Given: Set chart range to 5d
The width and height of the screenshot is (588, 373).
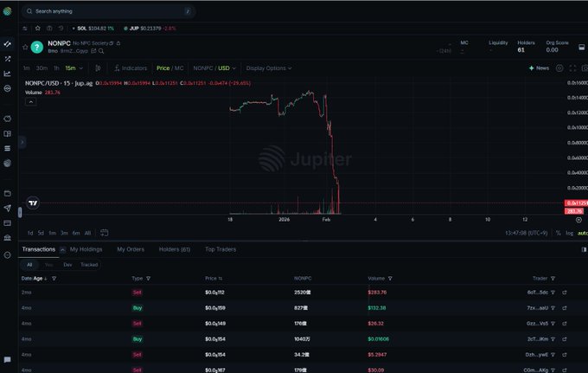Looking at the screenshot, I should pyautogui.click(x=41, y=233).
